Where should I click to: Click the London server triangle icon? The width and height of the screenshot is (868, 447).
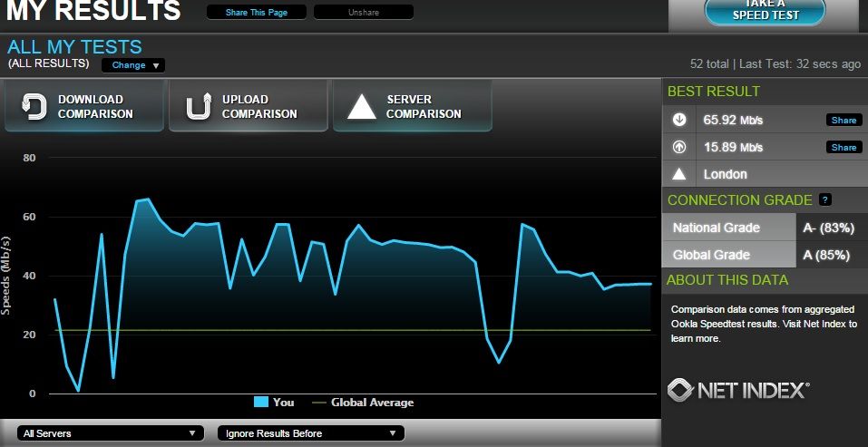click(x=679, y=174)
